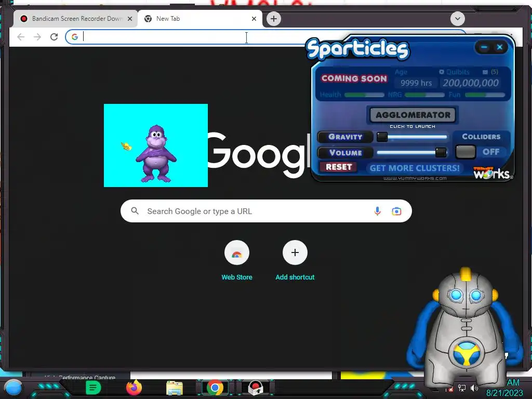Screen dimensions: 532x399
Task: Click the volume speaker tray icon
Action: tap(474, 388)
